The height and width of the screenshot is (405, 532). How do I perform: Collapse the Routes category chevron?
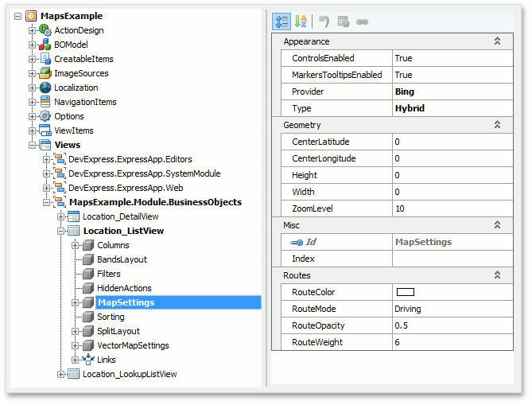click(x=497, y=275)
